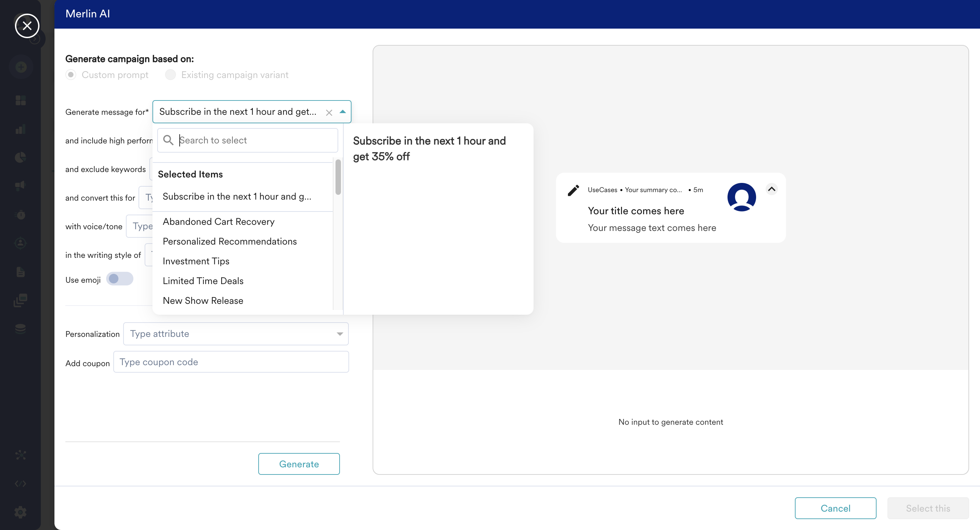Open the settings gear in sidebar
This screenshot has height=530, width=980.
click(20, 512)
